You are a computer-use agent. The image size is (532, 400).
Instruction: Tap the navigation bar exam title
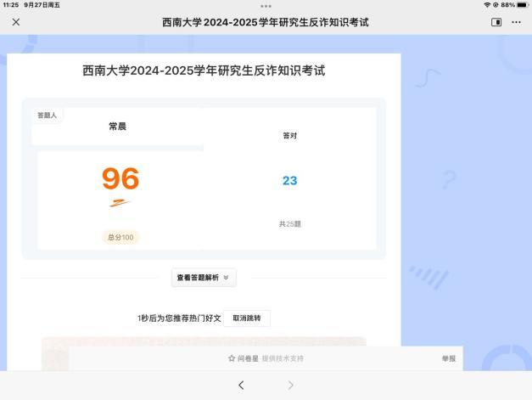pyautogui.click(x=266, y=21)
